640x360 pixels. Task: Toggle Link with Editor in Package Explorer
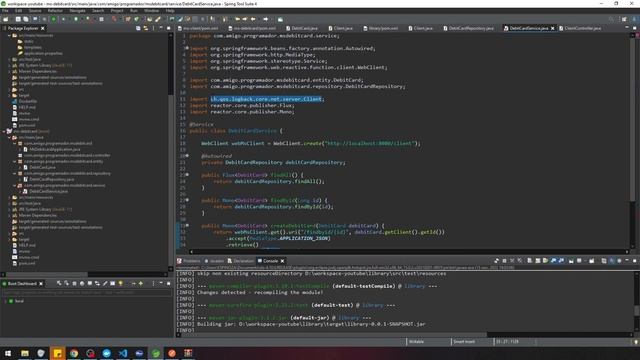point(146,28)
